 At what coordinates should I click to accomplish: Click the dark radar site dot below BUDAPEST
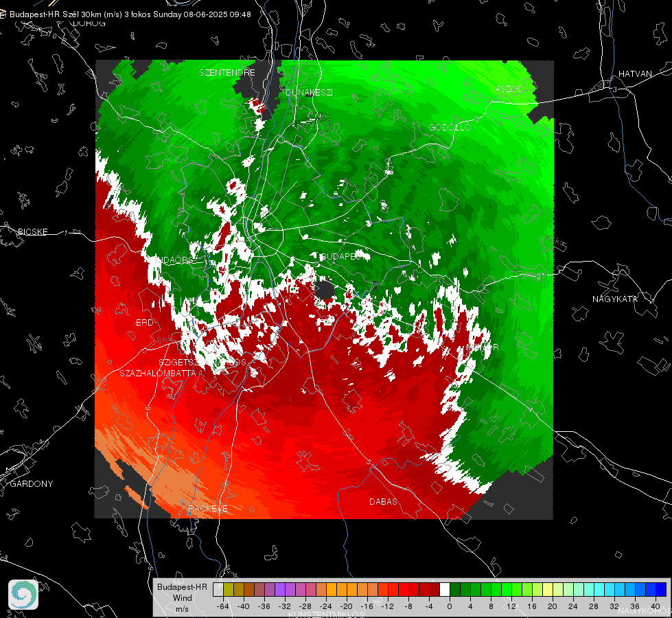pyautogui.click(x=325, y=290)
